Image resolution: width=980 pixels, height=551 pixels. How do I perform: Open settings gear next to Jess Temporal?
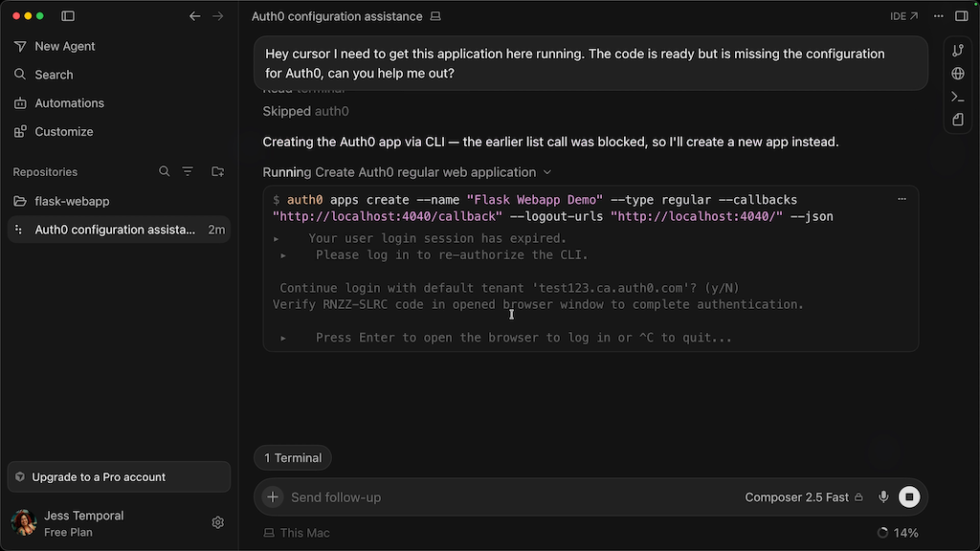(x=217, y=522)
